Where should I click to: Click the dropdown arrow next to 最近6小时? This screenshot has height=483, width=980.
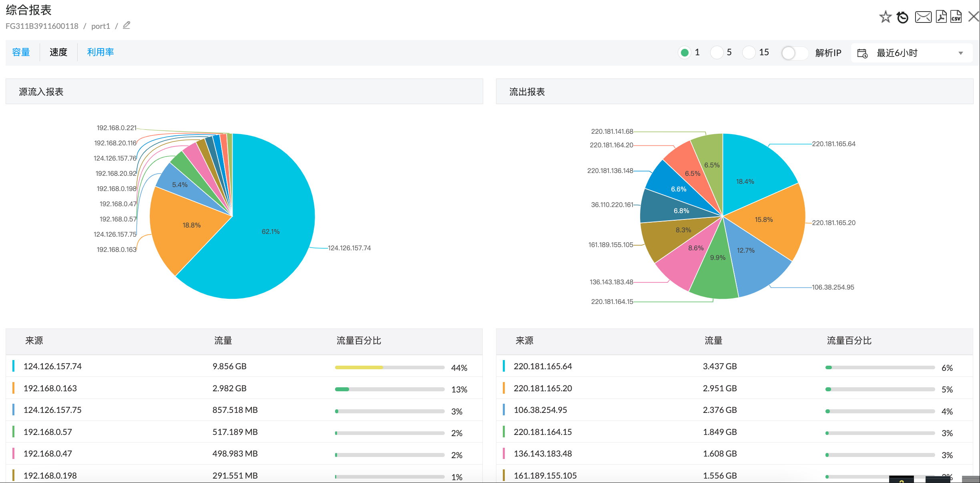[960, 53]
